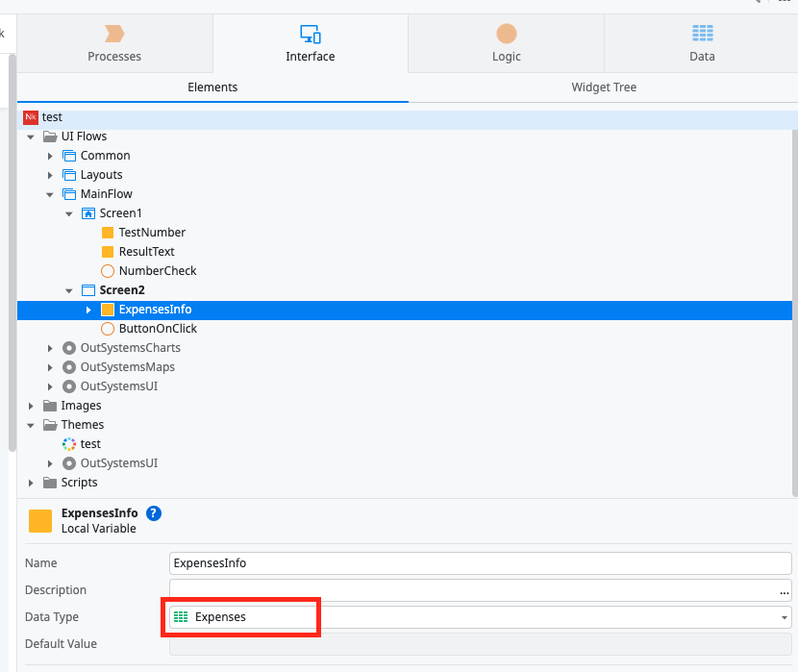Switch to Widget Tree sub-tab
The image size is (798, 672).
click(604, 87)
